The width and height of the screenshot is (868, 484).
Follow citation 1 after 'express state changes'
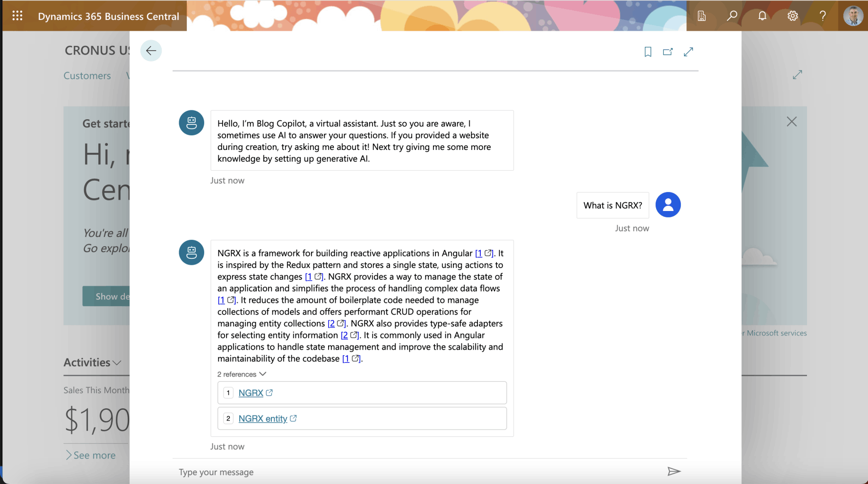tap(314, 277)
